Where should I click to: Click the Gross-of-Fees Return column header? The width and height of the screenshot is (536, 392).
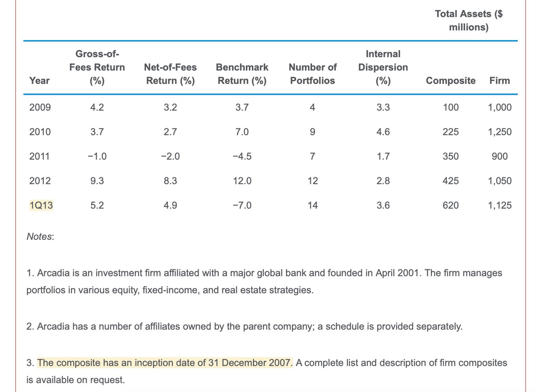[x=97, y=67]
